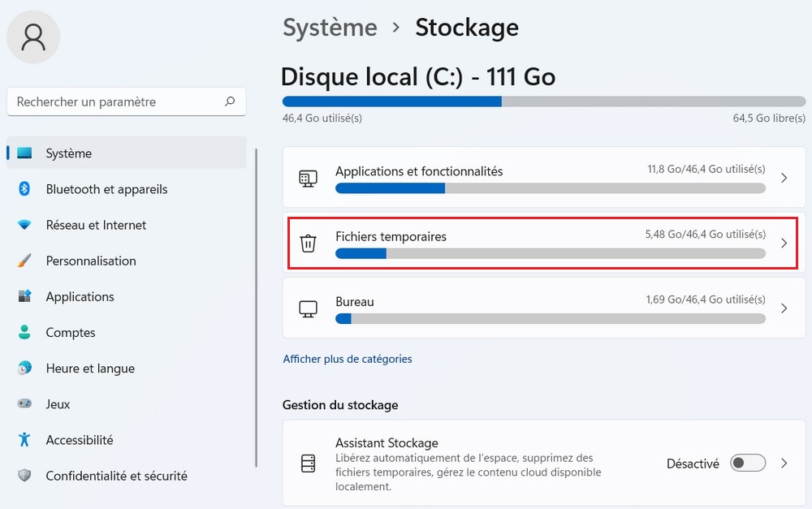The width and height of the screenshot is (812, 509).
Task: Click the Accessibilité figure icon
Action: 24,439
